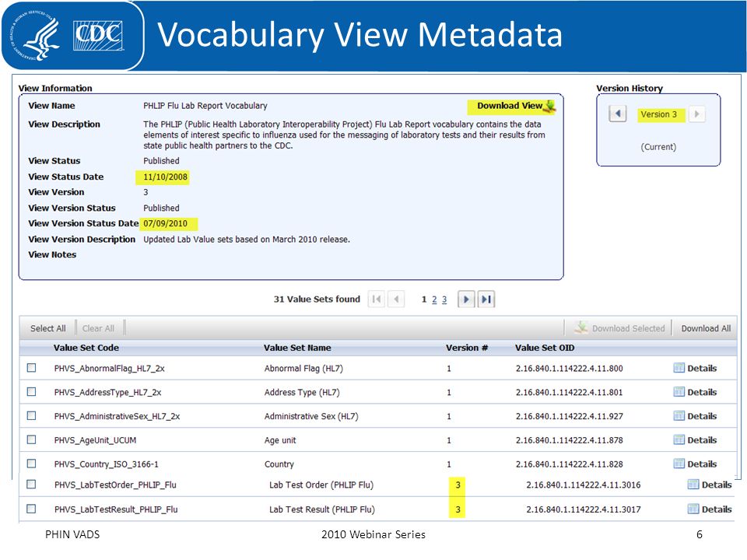Jump to last page of value sets
Screen dimensions: 747x560
(486, 299)
